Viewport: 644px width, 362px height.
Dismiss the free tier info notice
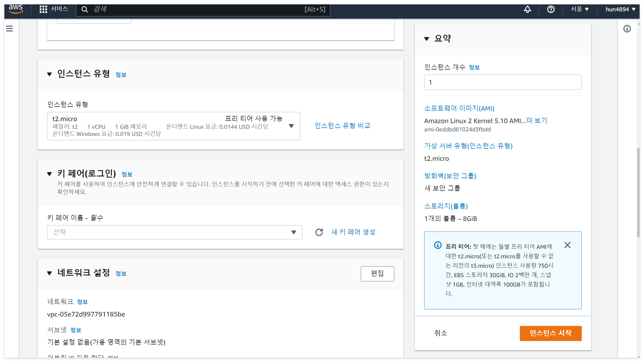567,245
